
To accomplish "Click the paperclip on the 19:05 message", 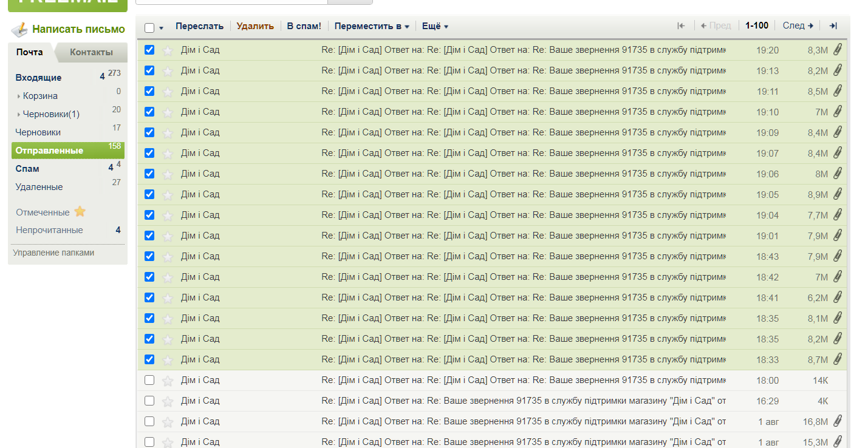I will point(838,194).
